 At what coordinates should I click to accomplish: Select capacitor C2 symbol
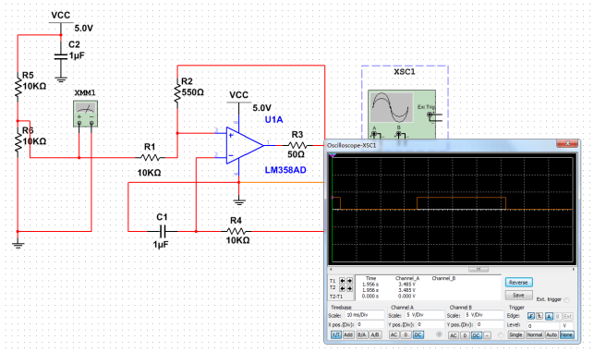click(x=61, y=56)
